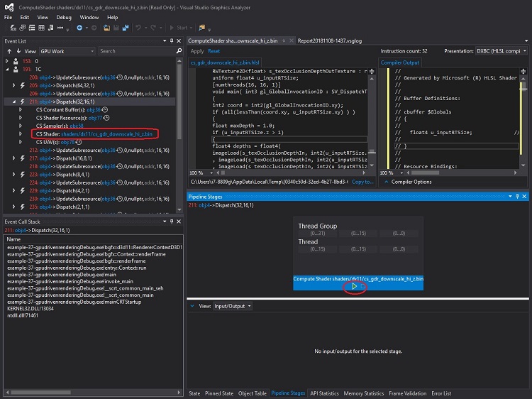Expand the Compiler Options section
This screenshot has height=399, width=532.
pos(388,182)
